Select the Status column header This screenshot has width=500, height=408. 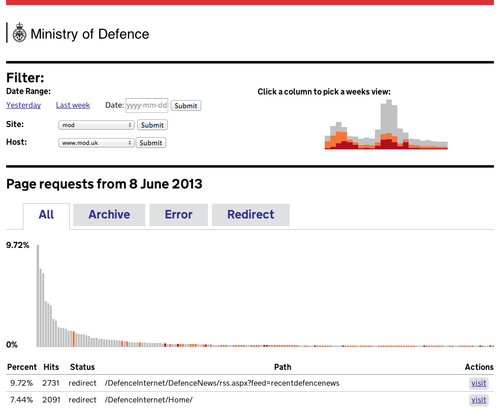point(82,367)
